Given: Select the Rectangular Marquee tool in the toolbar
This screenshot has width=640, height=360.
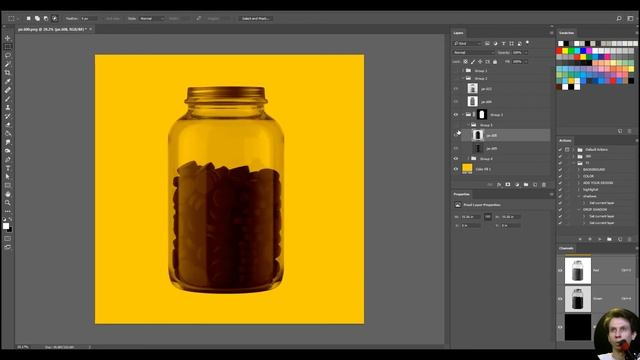Looking at the screenshot, I should (7, 47).
